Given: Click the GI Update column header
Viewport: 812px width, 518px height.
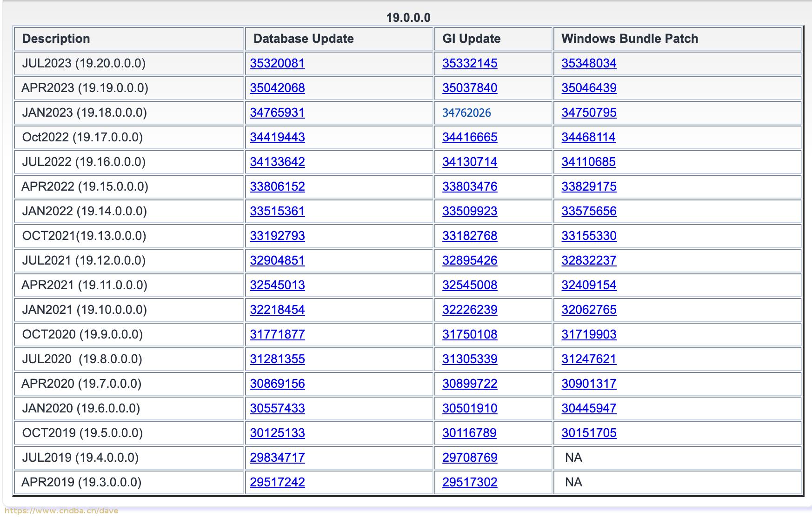Looking at the screenshot, I should (x=493, y=39).
